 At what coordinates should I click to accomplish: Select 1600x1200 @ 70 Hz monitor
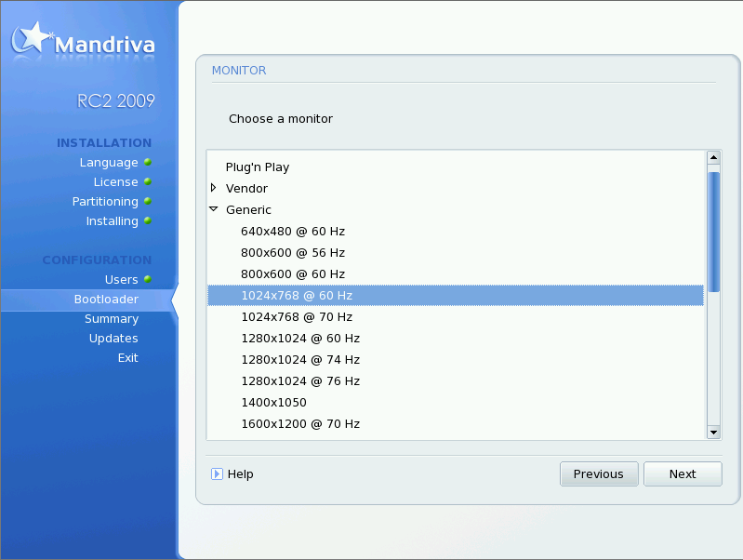300,424
